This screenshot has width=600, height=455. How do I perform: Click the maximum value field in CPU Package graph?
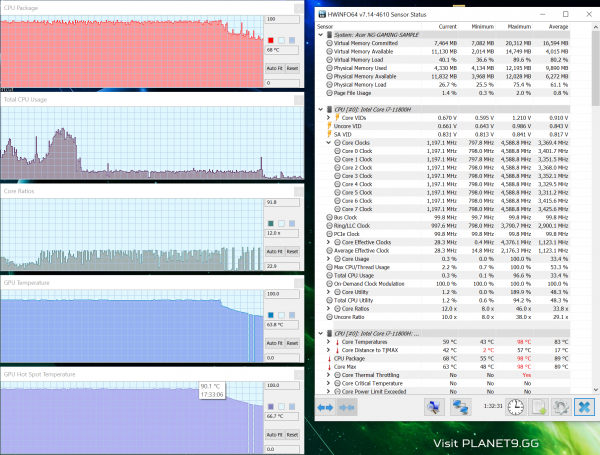pos(282,19)
